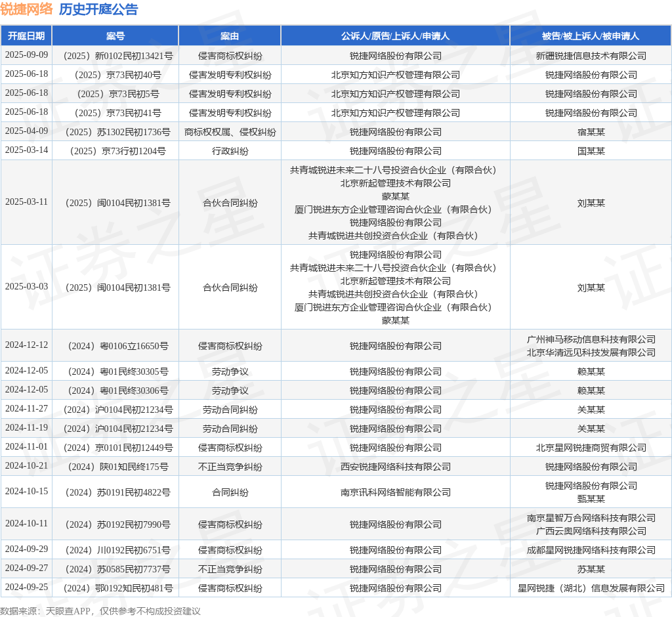Image resolution: width=672 pixels, height=617 pixels.
Task: Select the date cell 2025-09-09
Action: pyautogui.click(x=26, y=55)
